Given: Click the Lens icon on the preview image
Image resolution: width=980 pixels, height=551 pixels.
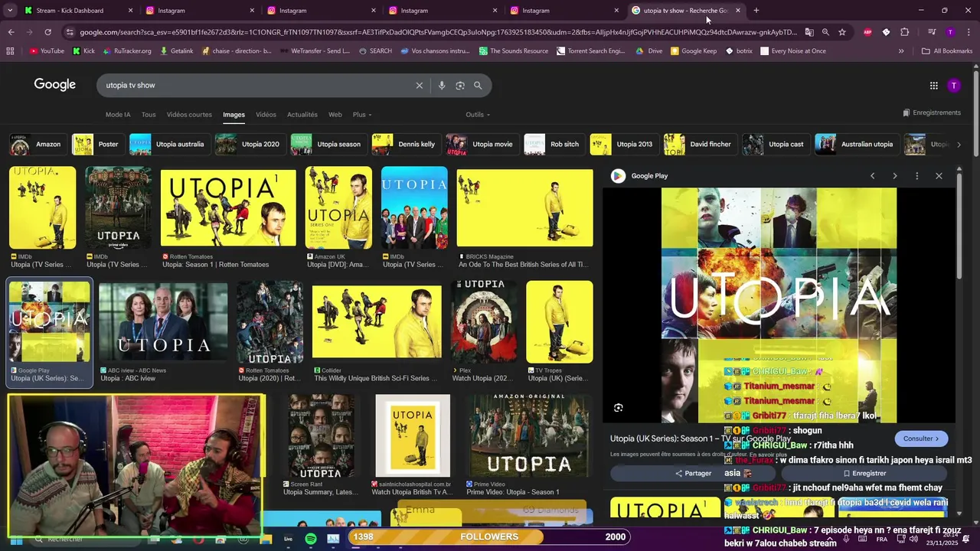Looking at the screenshot, I should pos(619,408).
